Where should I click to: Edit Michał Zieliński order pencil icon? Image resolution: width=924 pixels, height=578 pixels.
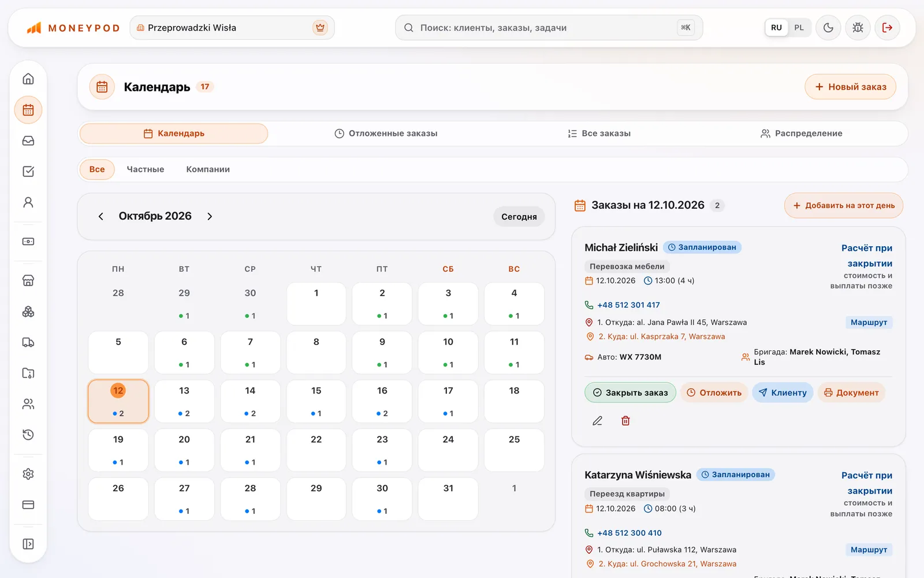[x=598, y=421]
